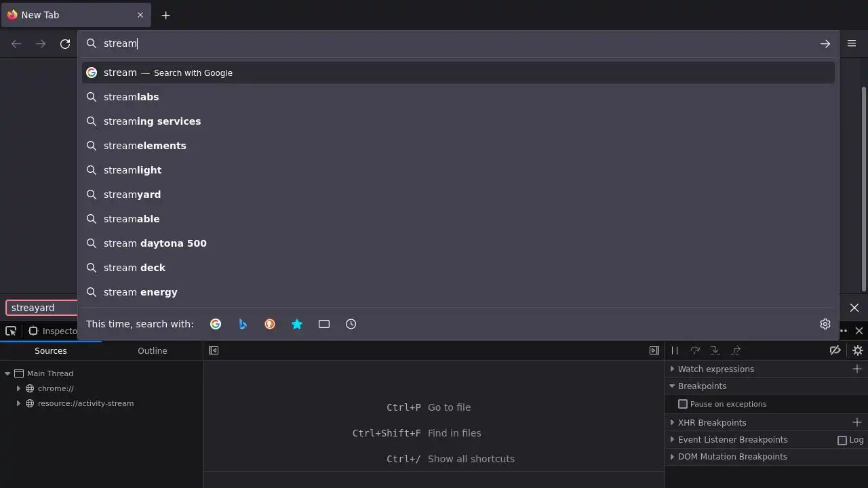Toggle the sources pane collapse icon
The image size is (868, 488).
click(214, 350)
